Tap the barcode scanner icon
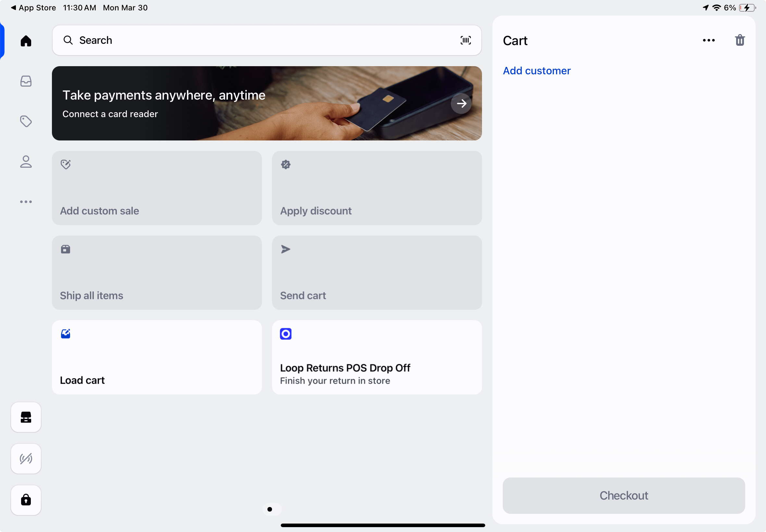 point(465,40)
